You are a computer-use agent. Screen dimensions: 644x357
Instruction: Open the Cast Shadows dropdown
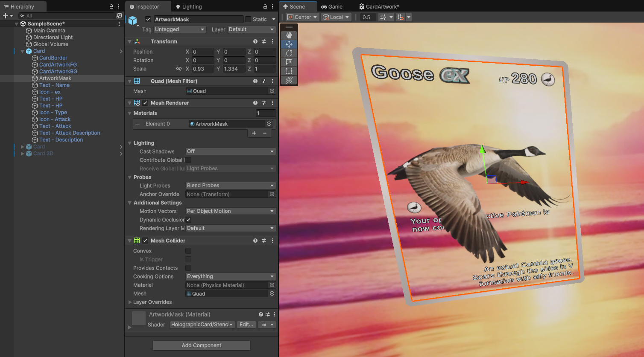click(x=230, y=151)
